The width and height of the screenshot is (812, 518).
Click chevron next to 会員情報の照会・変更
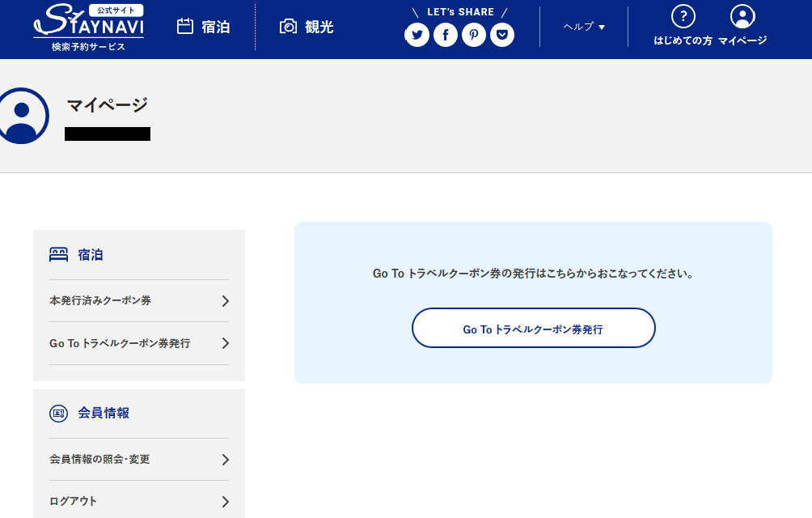click(x=226, y=460)
